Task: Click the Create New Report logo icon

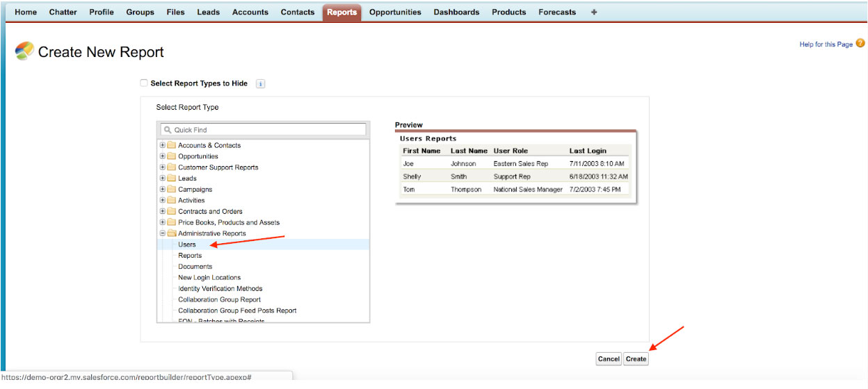Action: click(x=24, y=51)
